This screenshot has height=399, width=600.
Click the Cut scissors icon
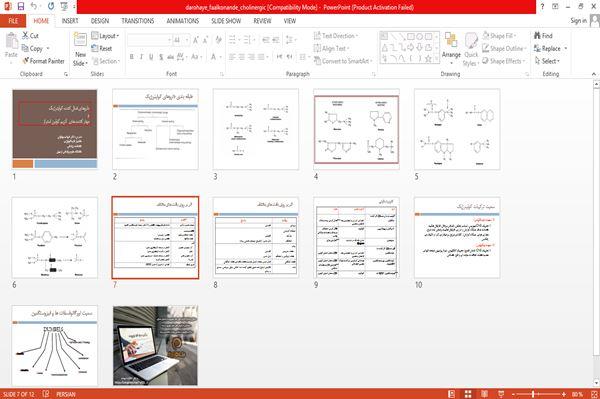pyautogui.click(x=25, y=36)
